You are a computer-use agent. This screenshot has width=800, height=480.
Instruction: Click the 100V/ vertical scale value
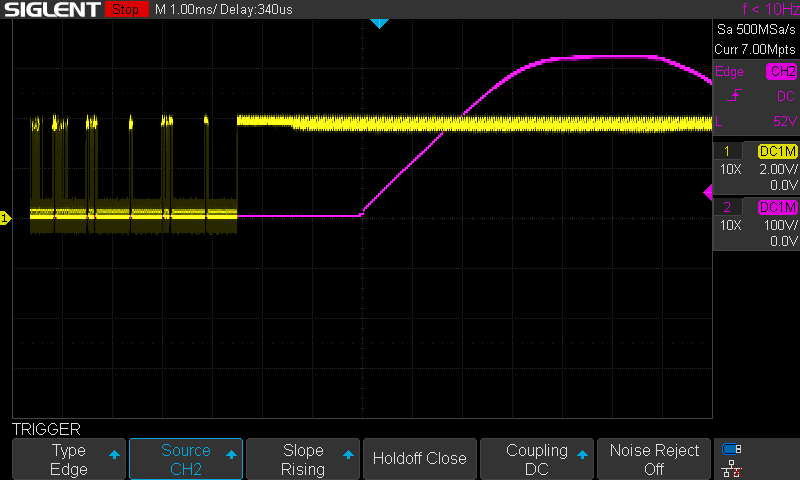[x=780, y=225]
